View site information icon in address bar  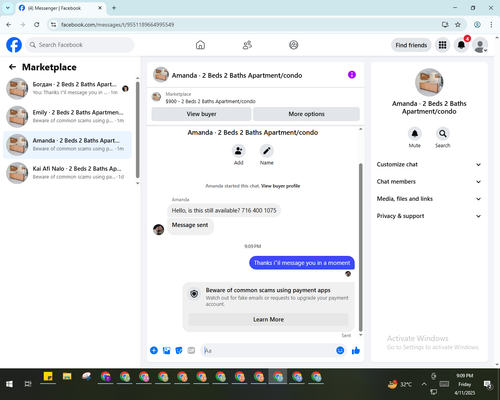54,25
